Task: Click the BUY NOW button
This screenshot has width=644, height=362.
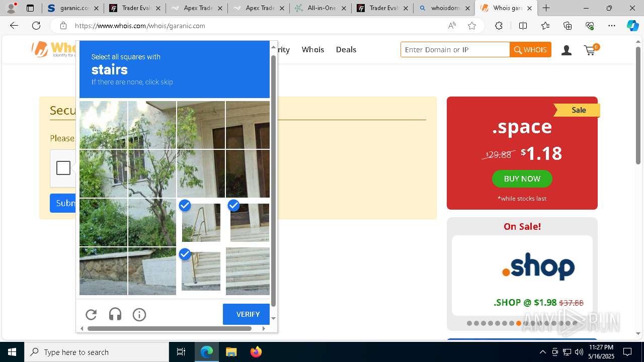Action: pyautogui.click(x=522, y=178)
